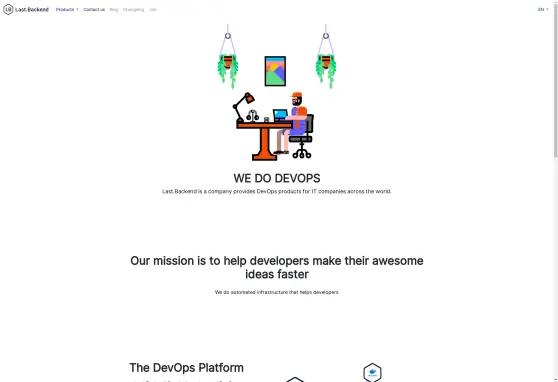Click the left hanging plant illustration
The width and height of the screenshot is (558, 382).
(x=228, y=57)
